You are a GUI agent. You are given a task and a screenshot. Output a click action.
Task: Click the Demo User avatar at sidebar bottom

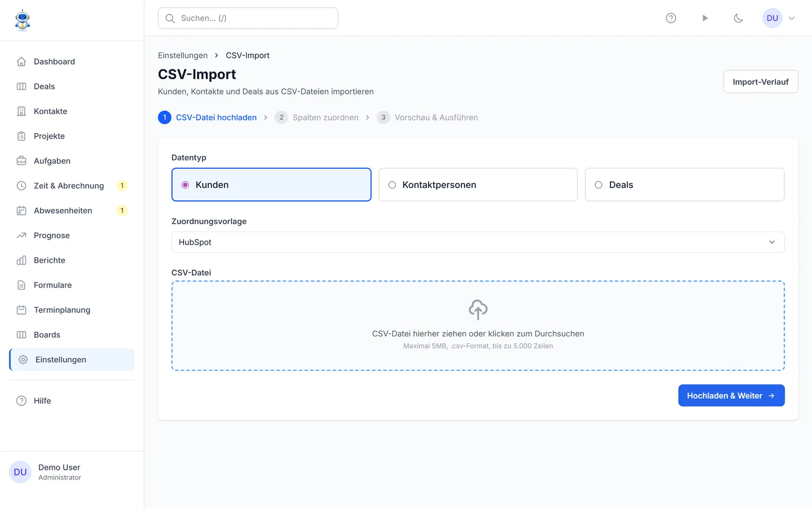20,472
